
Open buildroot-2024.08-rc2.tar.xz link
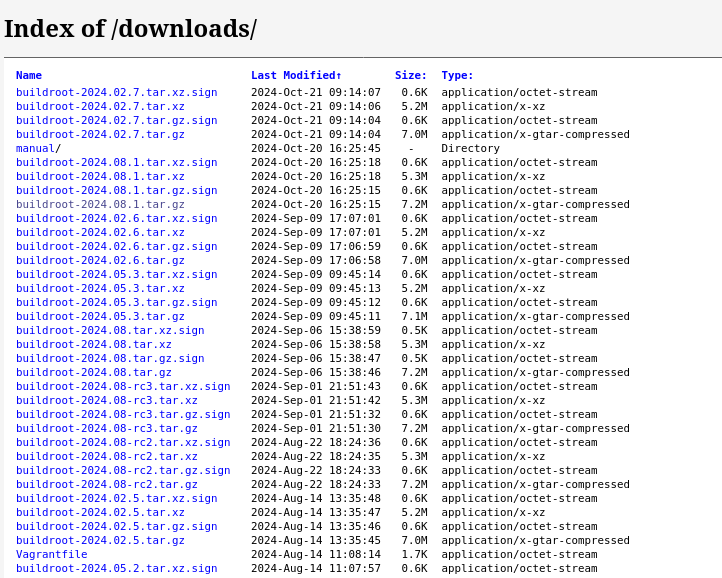pyautogui.click(x=107, y=456)
